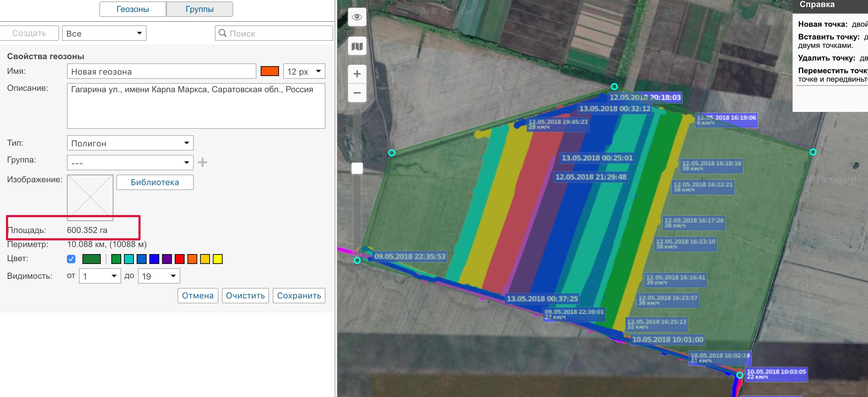Image resolution: width=868 pixels, height=397 pixels.
Task: Zoom out with the minus button
Action: tap(357, 93)
